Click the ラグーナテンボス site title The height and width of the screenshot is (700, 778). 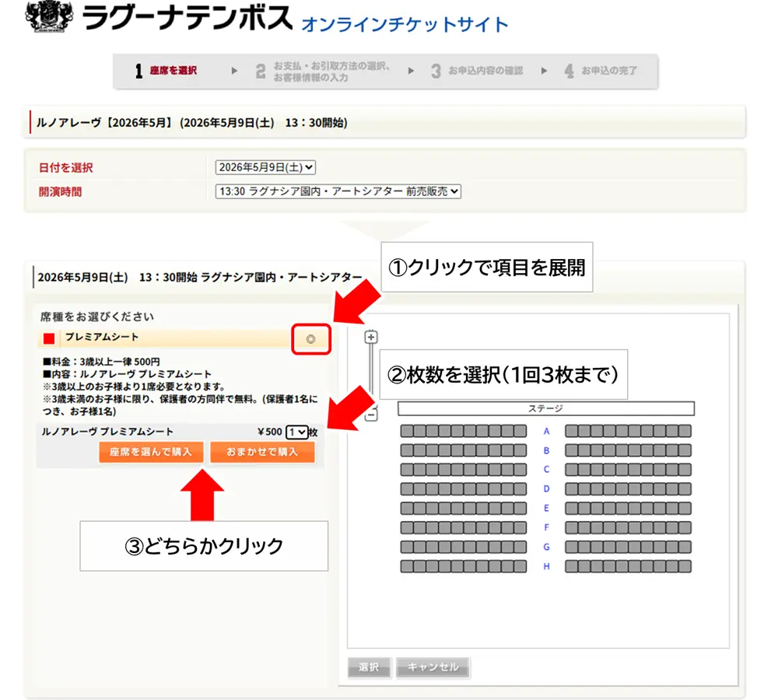(x=187, y=18)
